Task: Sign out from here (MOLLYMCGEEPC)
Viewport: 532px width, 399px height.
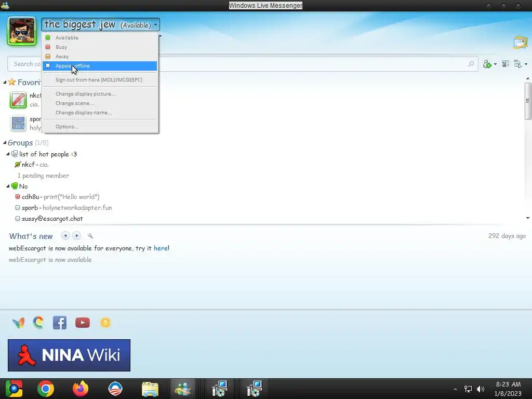Action: [x=100, y=79]
